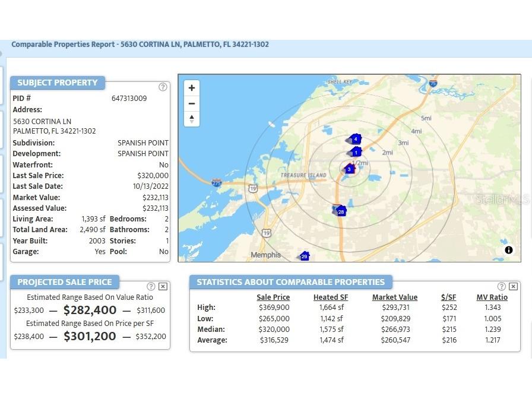
Task: Reset map compass bearing to north
Action: (x=192, y=119)
